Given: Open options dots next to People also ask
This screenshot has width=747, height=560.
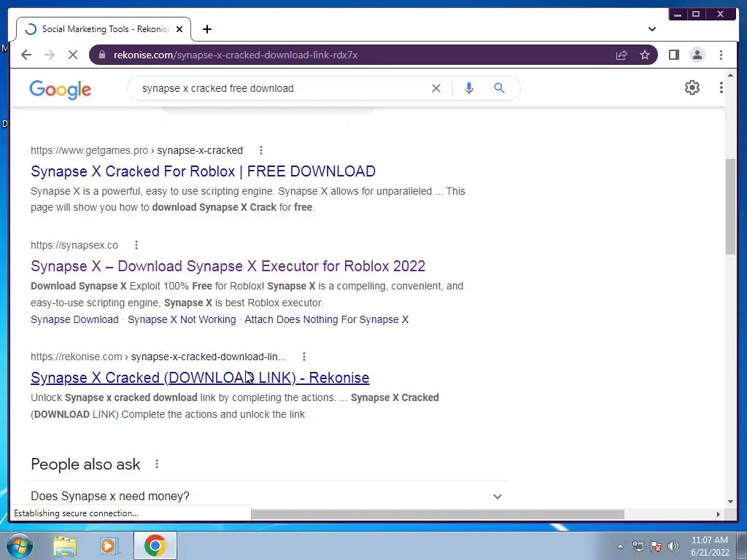Looking at the screenshot, I should [x=157, y=464].
